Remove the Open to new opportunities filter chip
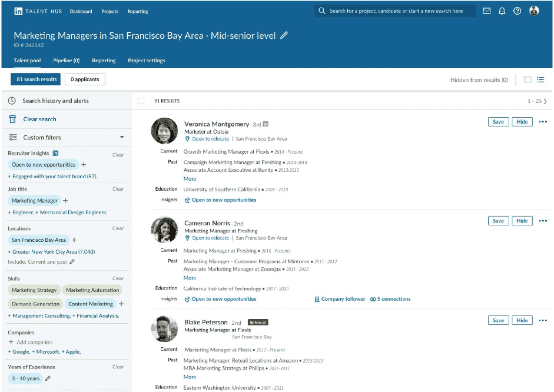 43,164
